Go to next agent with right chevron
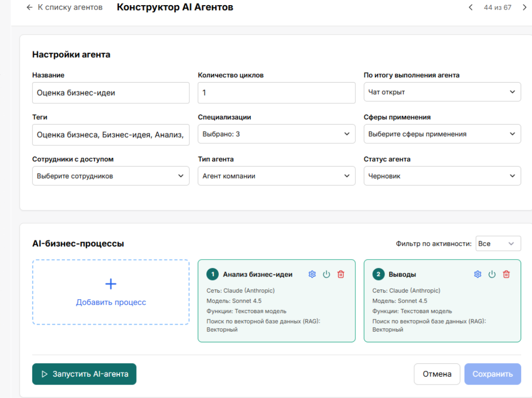Image resolution: width=532 pixels, height=398 pixels. pos(525,7)
